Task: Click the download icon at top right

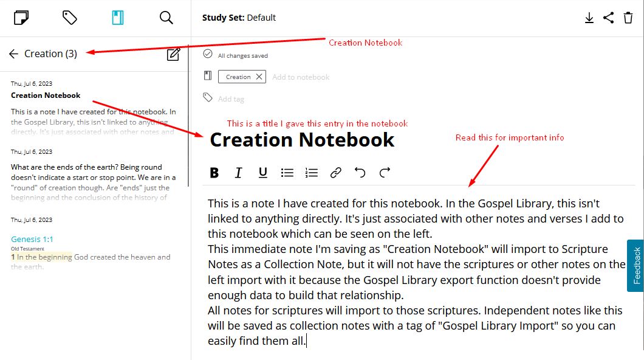Action: [x=589, y=18]
